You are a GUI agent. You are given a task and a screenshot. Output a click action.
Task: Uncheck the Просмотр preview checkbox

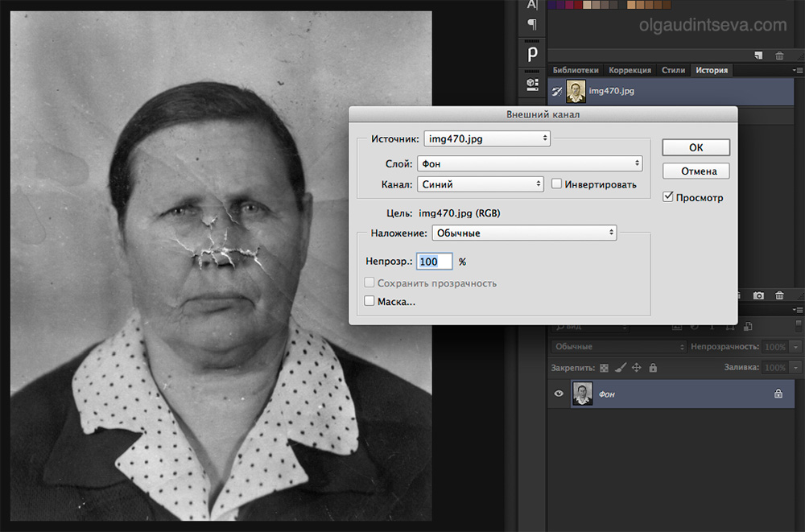click(x=667, y=197)
